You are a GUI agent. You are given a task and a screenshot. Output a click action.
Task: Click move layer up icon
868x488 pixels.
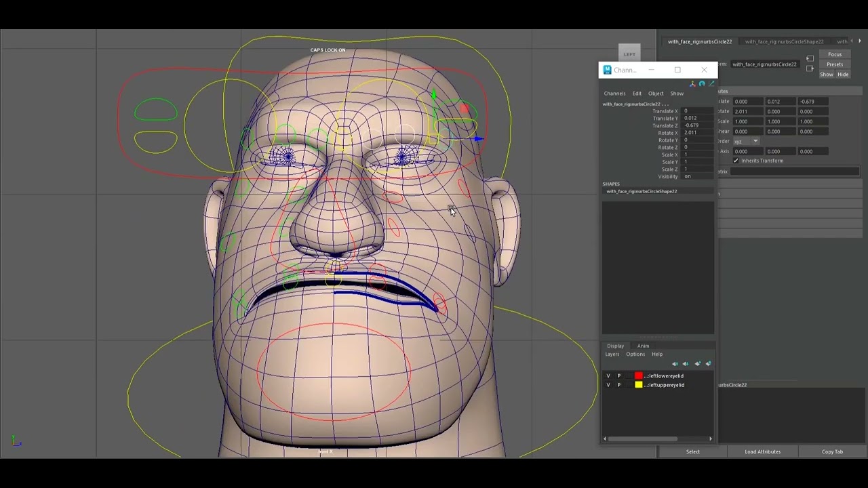click(x=675, y=364)
